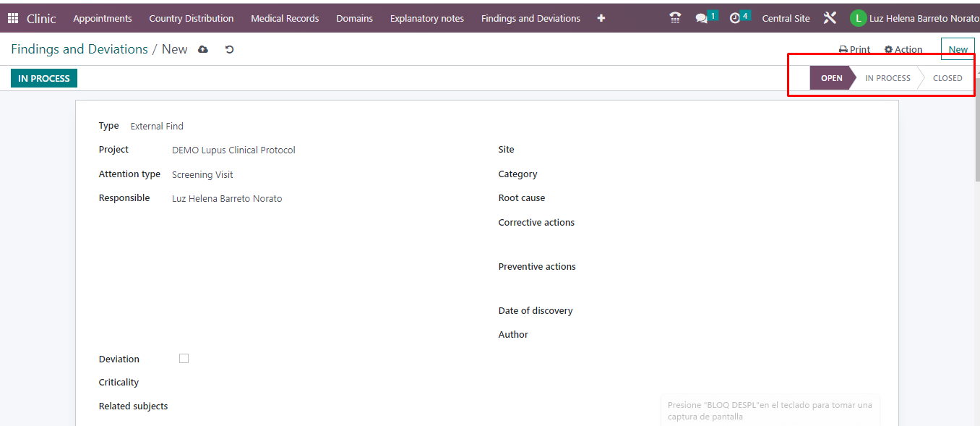Discard changes with the undo icon
980x426 pixels.
[229, 49]
